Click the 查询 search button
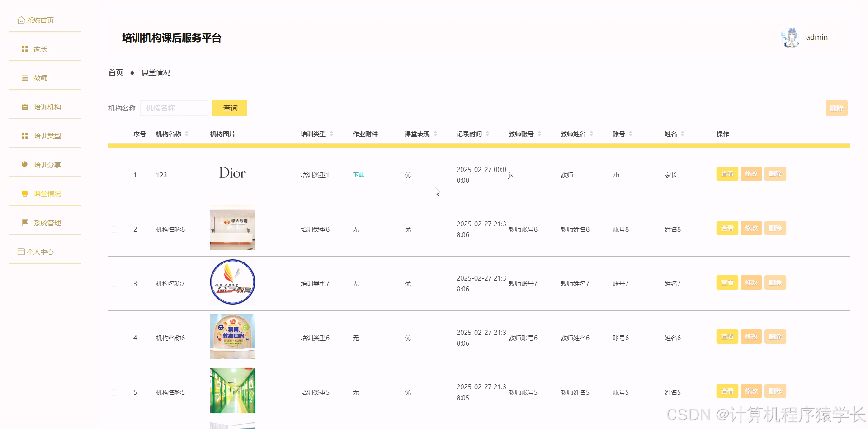868x429 pixels. click(x=230, y=108)
